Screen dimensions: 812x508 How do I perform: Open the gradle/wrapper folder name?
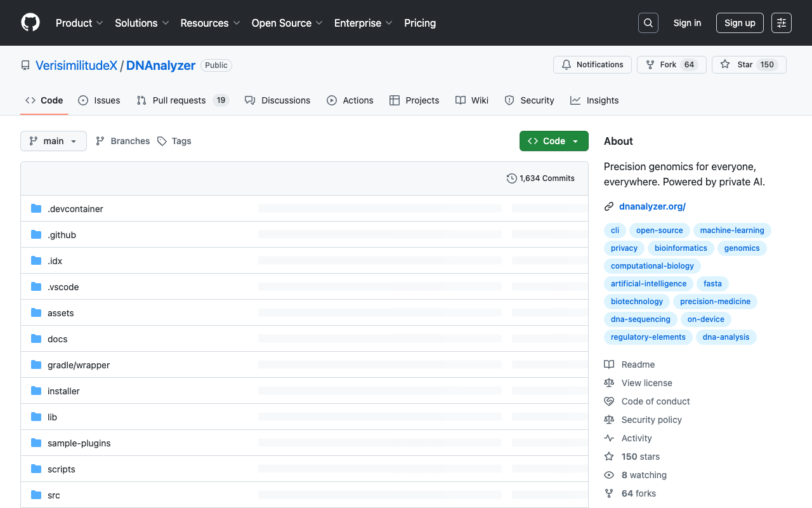tap(79, 365)
